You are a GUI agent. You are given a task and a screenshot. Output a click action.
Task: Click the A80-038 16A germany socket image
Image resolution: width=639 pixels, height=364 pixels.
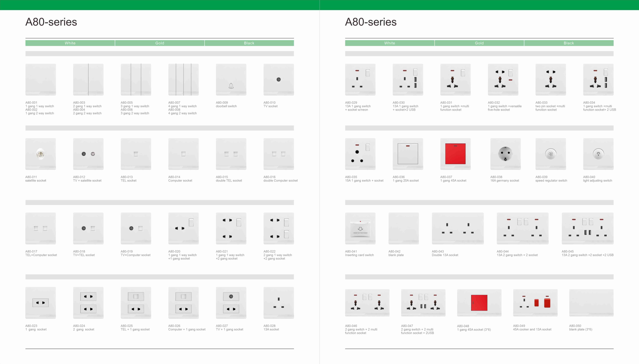(x=506, y=154)
